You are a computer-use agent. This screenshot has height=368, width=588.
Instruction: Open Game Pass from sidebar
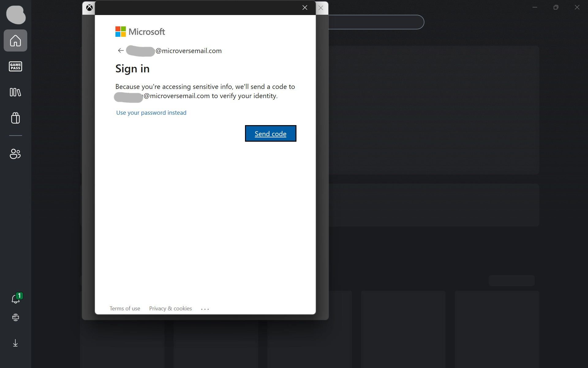pos(15,66)
